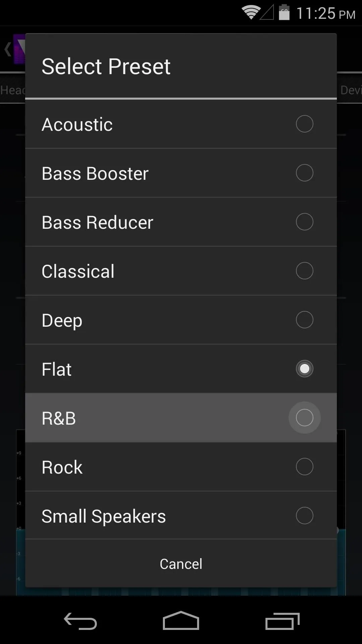
Task: Tap the cellular signal status icon
Action: (267, 13)
